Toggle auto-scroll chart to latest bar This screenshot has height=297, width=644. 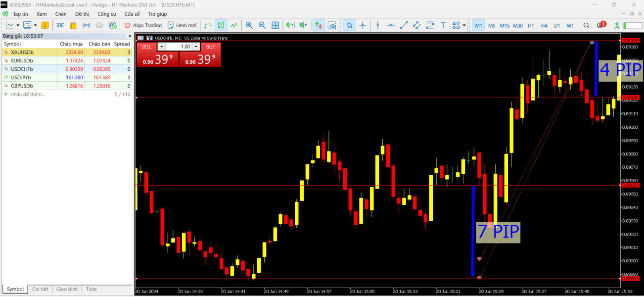pos(290,25)
